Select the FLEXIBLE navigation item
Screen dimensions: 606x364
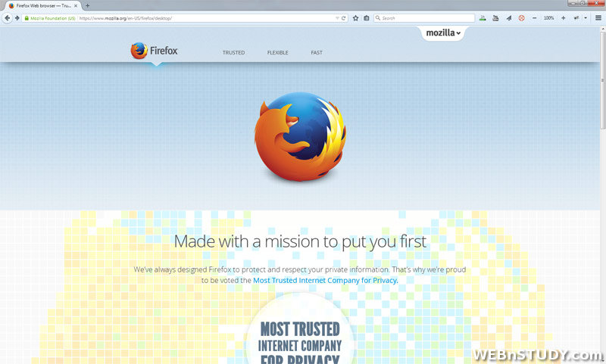pyautogui.click(x=277, y=52)
